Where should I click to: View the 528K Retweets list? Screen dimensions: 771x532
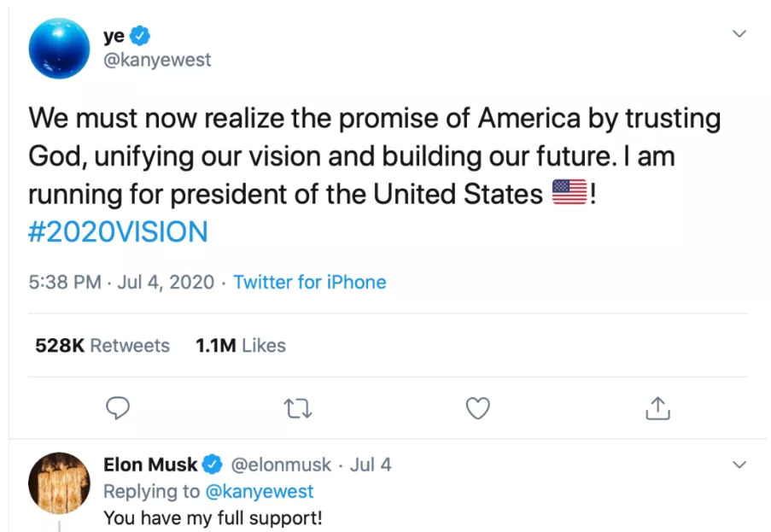102,346
